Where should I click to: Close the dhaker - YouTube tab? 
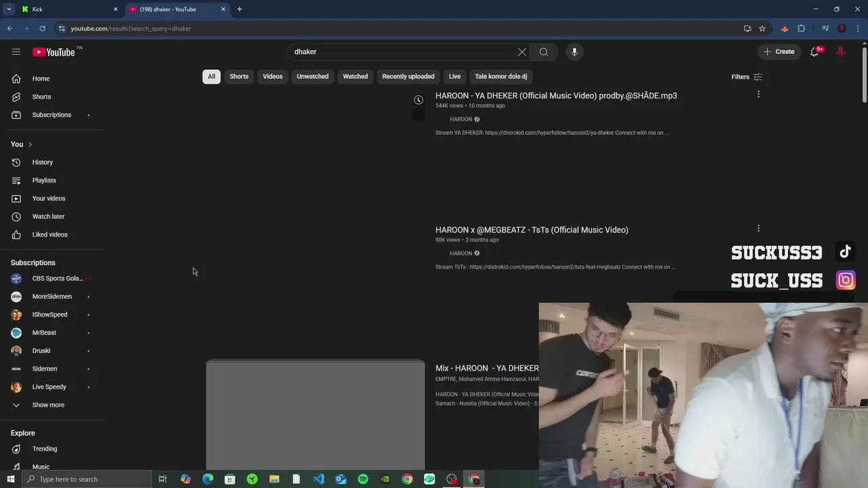point(222,9)
